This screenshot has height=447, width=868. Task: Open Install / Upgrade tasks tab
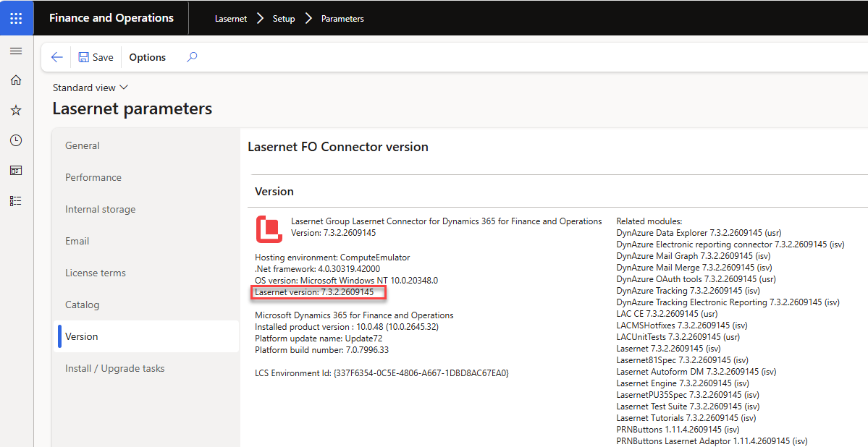click(x=114, y=368)
